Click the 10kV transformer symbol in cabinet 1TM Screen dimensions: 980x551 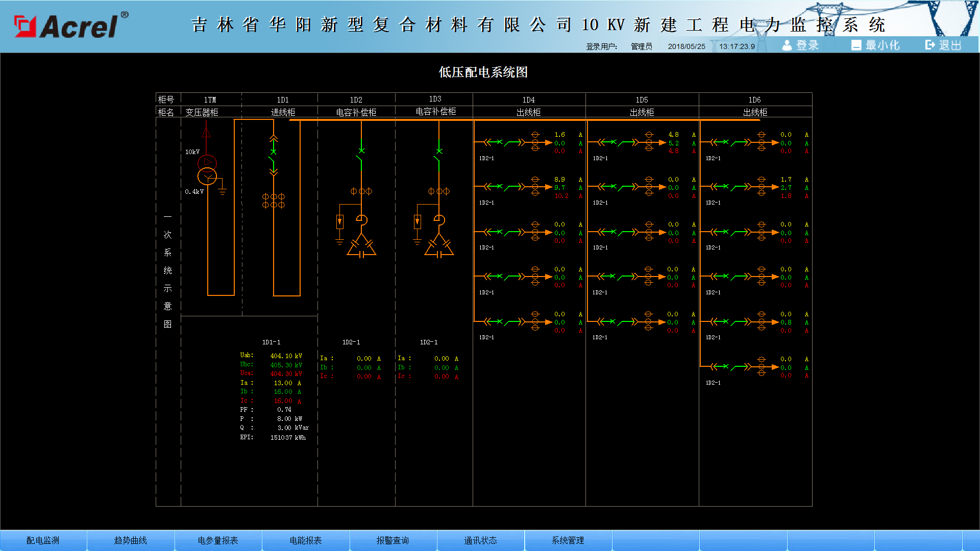click(207, 170)
